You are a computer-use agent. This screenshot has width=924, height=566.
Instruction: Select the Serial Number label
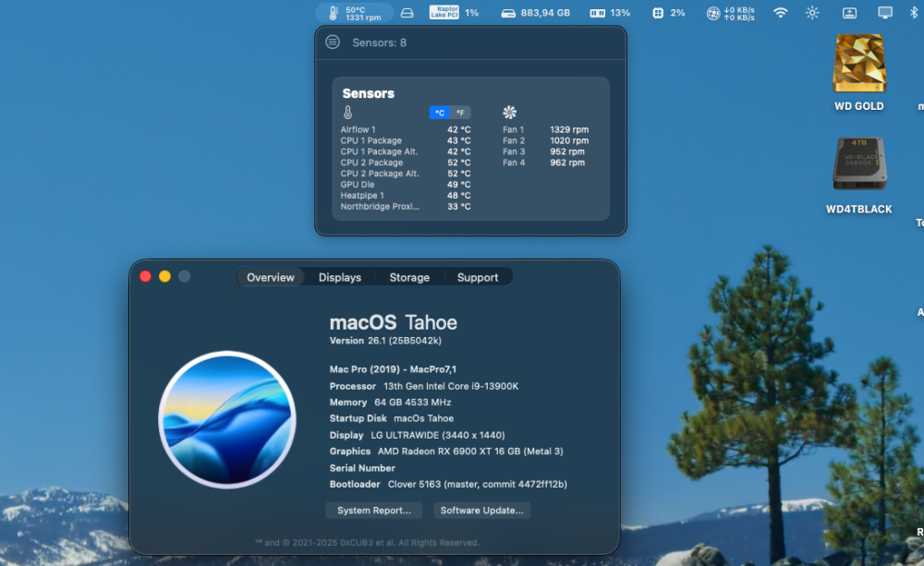(362, 468)
